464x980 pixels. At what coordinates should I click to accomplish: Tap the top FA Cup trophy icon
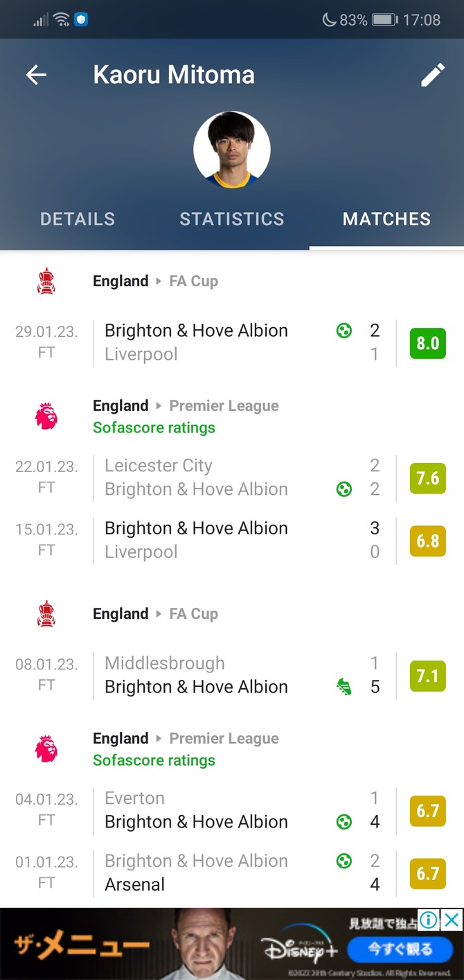46,281
